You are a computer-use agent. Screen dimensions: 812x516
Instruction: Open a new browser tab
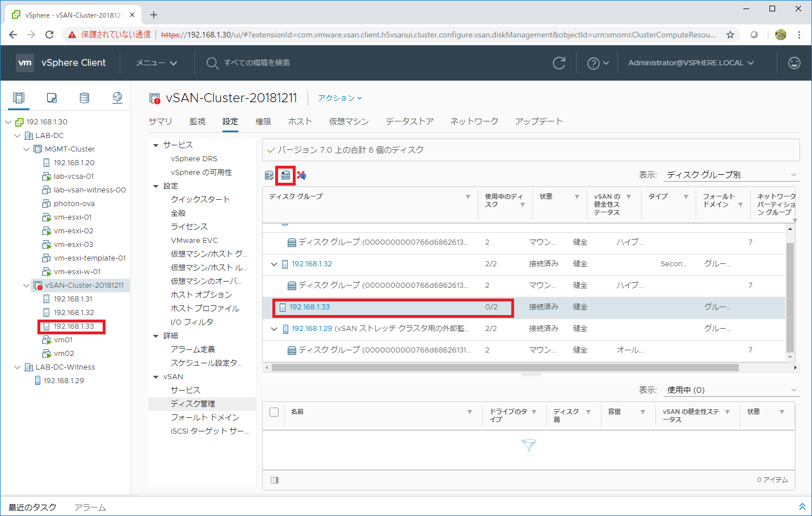(154, 15)
